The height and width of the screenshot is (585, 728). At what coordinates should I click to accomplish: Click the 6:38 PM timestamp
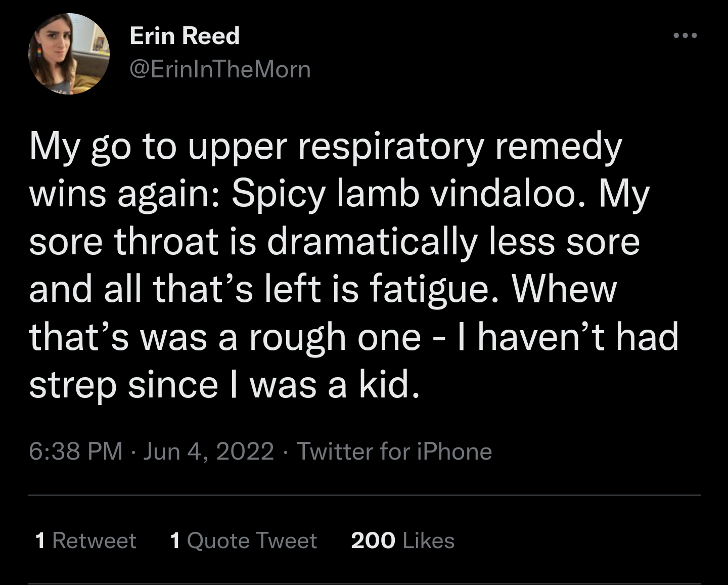click(x=76, y=451)
